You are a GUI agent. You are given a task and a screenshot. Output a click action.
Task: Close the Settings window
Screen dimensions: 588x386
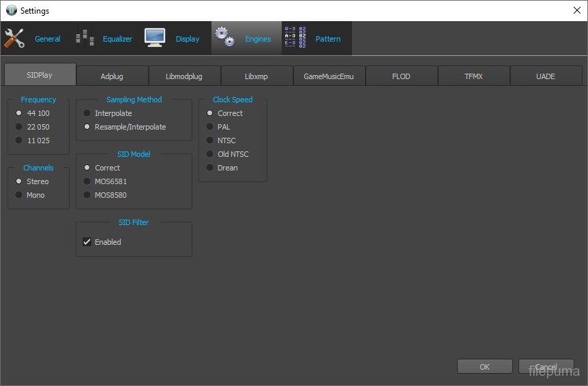(x=576, y=10)
